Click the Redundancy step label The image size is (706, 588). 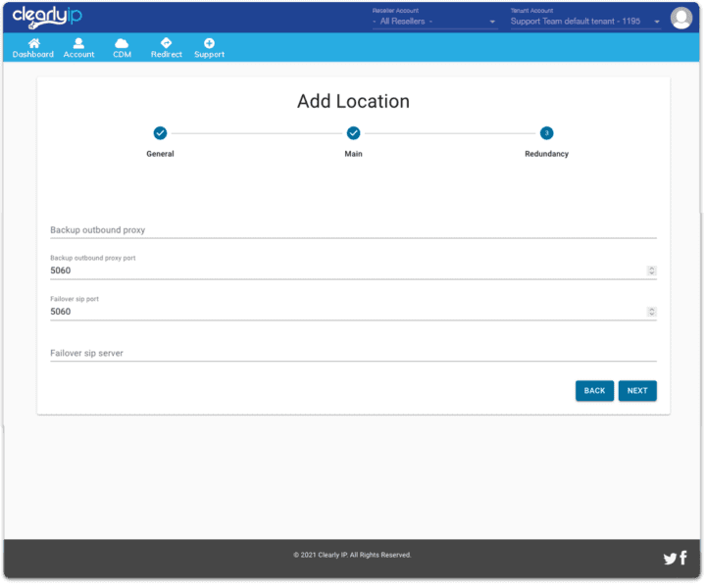click(546, 154)
